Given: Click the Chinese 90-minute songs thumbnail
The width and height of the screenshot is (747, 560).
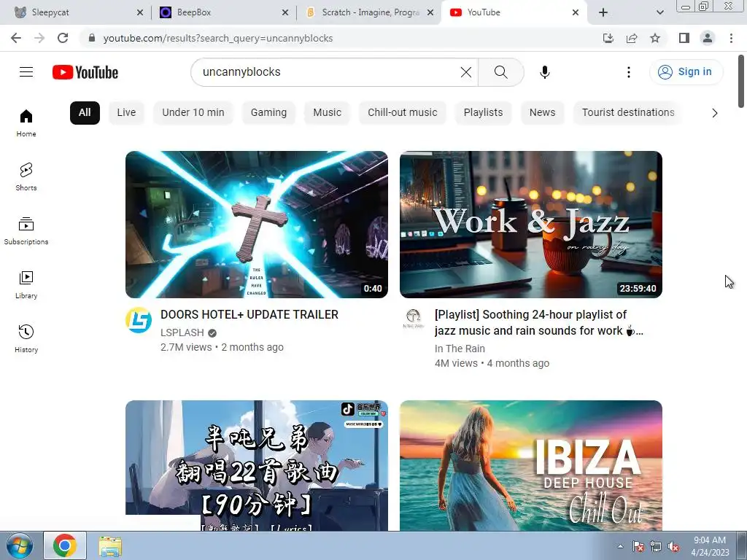Looking at the screenshot, I should (x=256, y=465).
